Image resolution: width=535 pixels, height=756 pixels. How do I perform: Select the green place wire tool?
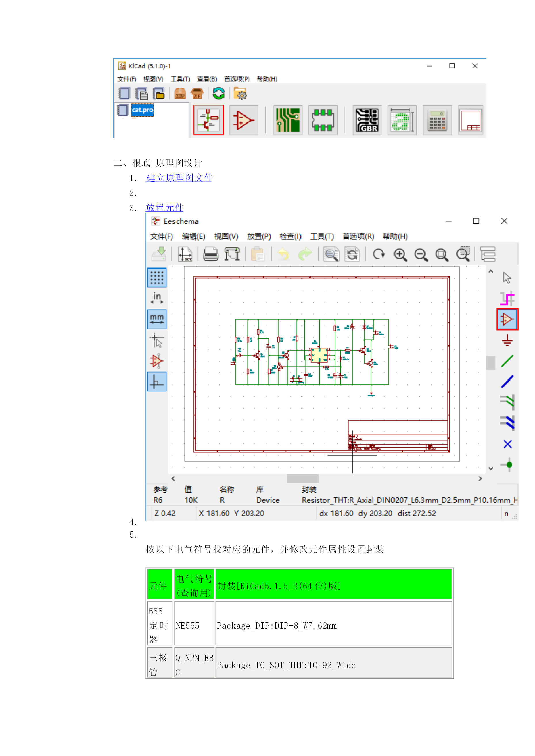507,361
